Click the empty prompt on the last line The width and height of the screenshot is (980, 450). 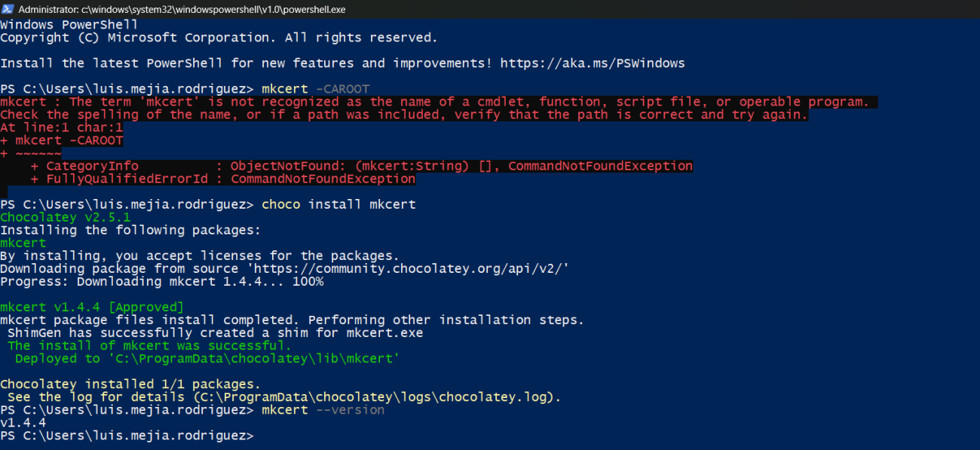point(259,436)
